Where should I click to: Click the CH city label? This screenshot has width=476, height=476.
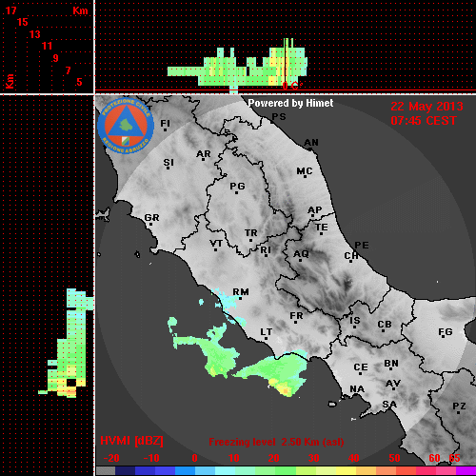point(351,255)
